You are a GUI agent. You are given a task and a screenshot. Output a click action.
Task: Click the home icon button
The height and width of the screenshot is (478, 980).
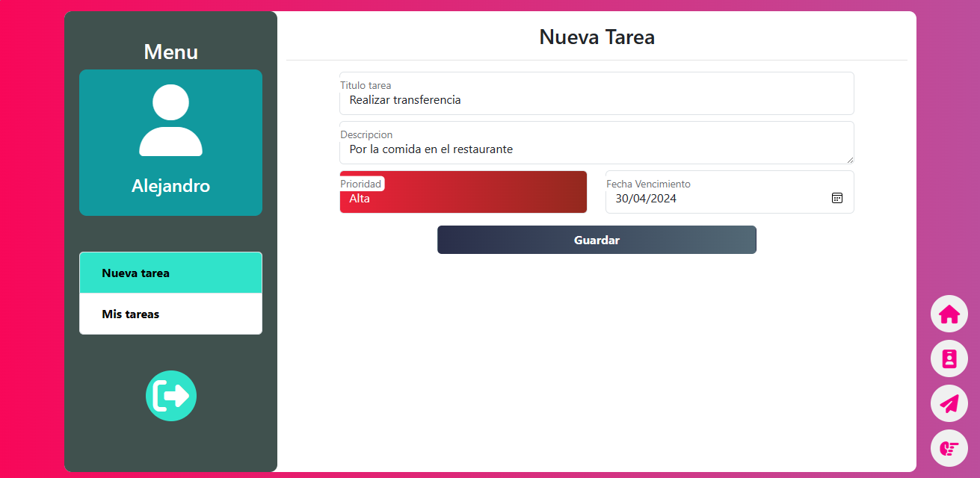click(x=949, y=314)
